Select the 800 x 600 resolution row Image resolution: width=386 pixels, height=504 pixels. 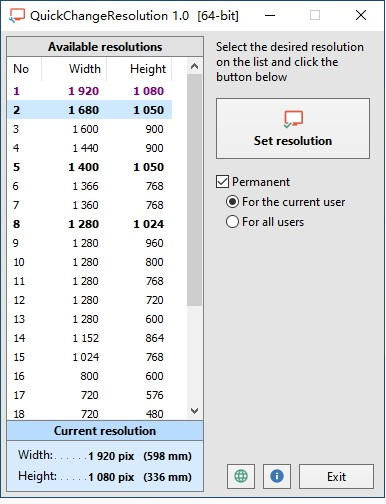pos(90,376)
